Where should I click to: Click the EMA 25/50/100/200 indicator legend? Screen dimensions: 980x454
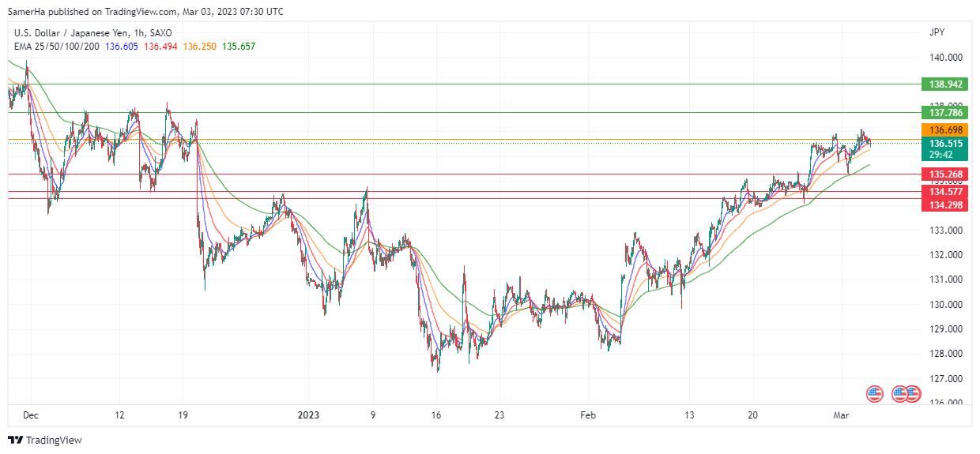pos(56,47)
